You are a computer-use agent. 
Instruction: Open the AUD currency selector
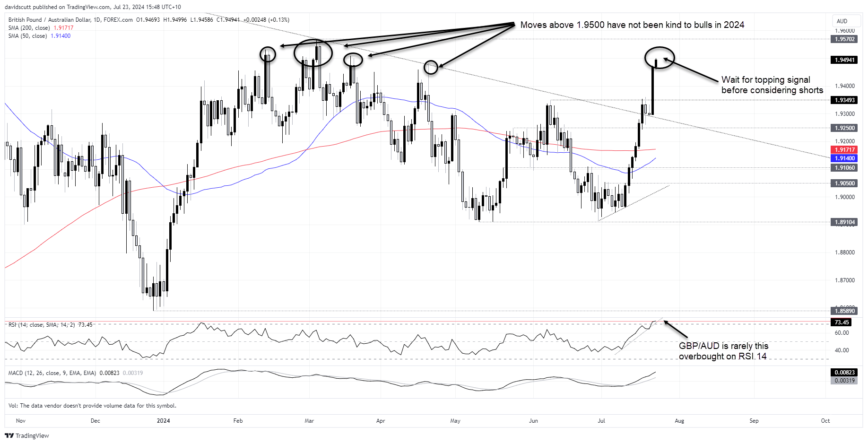tap(846, 21)
